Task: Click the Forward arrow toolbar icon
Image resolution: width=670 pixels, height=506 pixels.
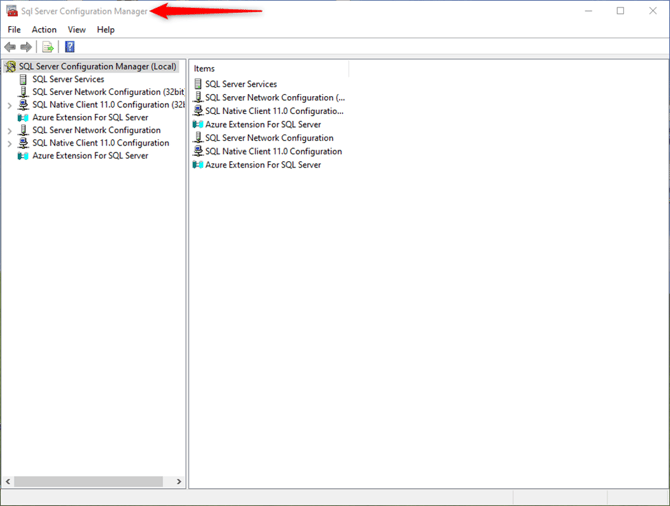Action: 26,47
